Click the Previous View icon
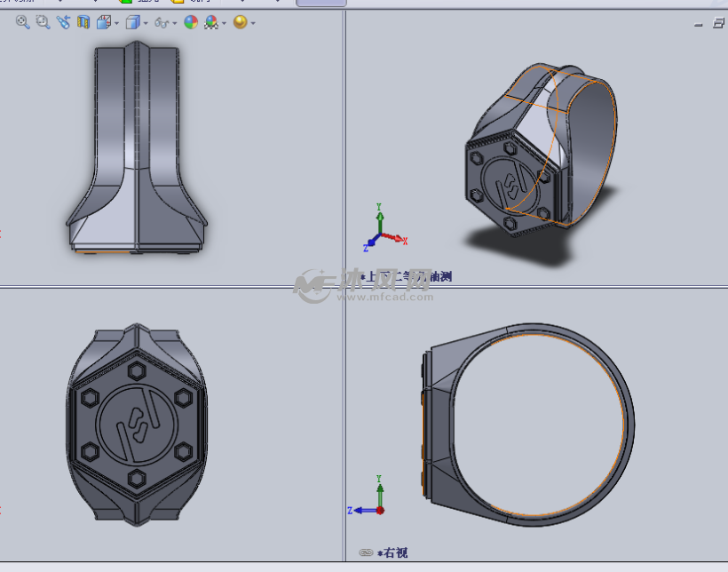Viewport: 728px width, 572px height. pyautogui.click(x=63, y=22)
